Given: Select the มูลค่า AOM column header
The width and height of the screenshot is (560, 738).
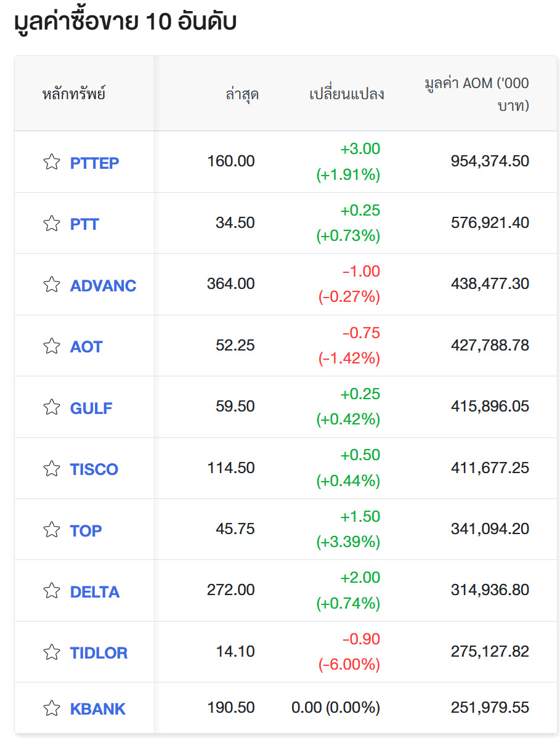Looking at the screenshot, I should (x=476, y=94).
